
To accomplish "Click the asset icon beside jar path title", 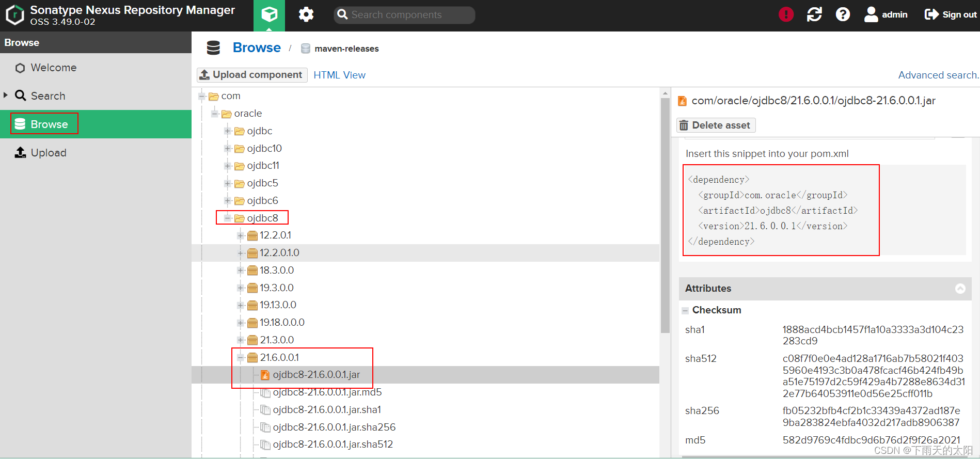I will point(682,101).
